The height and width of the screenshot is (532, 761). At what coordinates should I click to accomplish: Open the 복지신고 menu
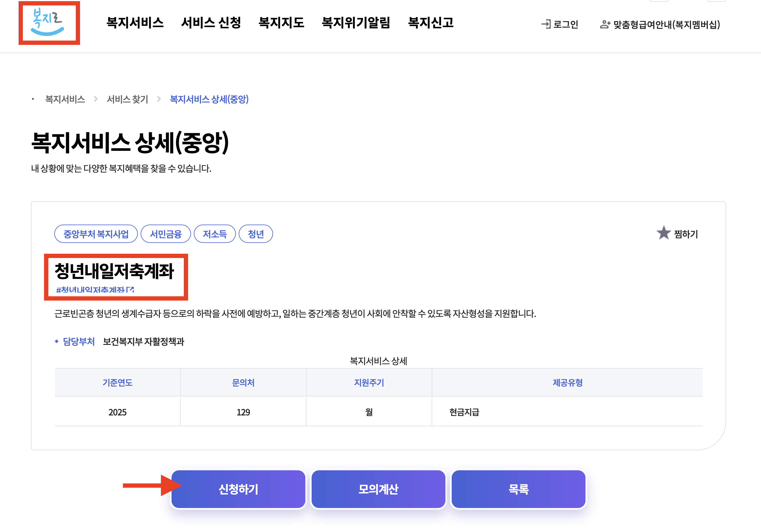pyautogui.click(x=430, y=23)
